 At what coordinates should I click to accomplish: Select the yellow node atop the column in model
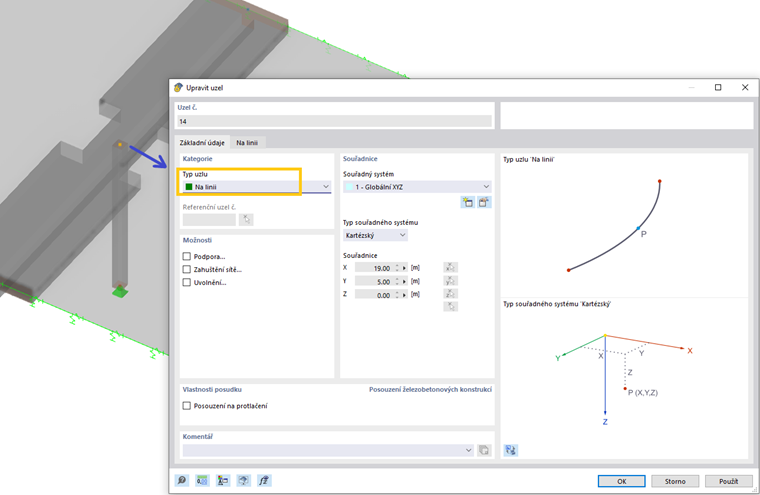pos(120,144)
